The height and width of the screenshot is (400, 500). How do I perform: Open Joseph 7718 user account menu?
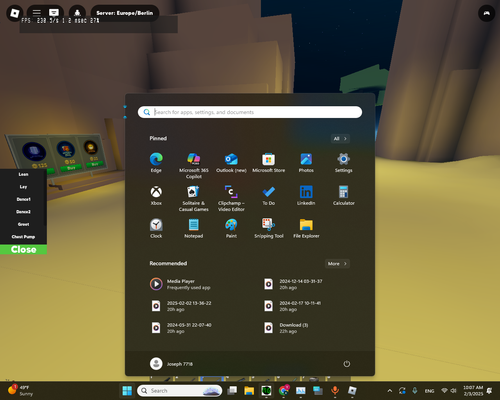click(171, 364)
